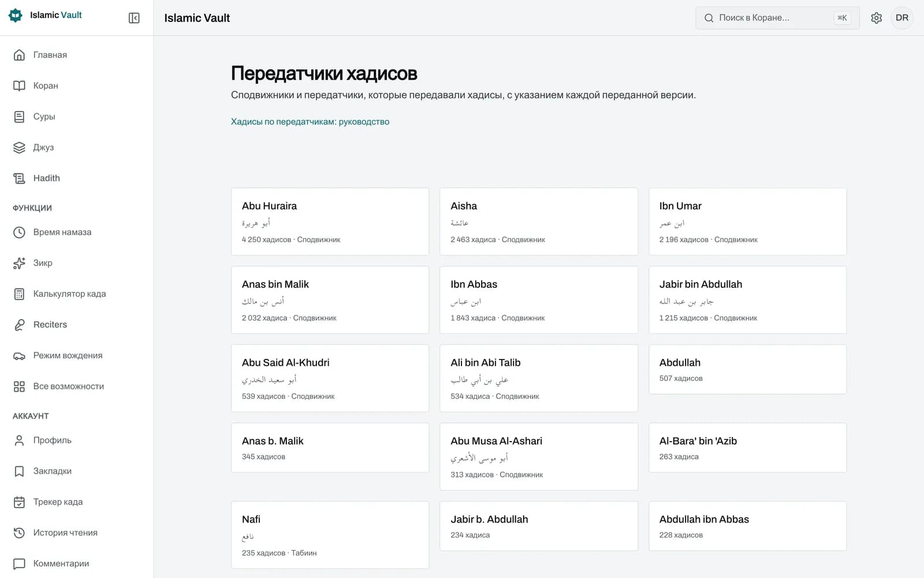Screen dimensions: 924x578
Task: Open the Reciters microphone icon
Action: [x=19, y=325]
